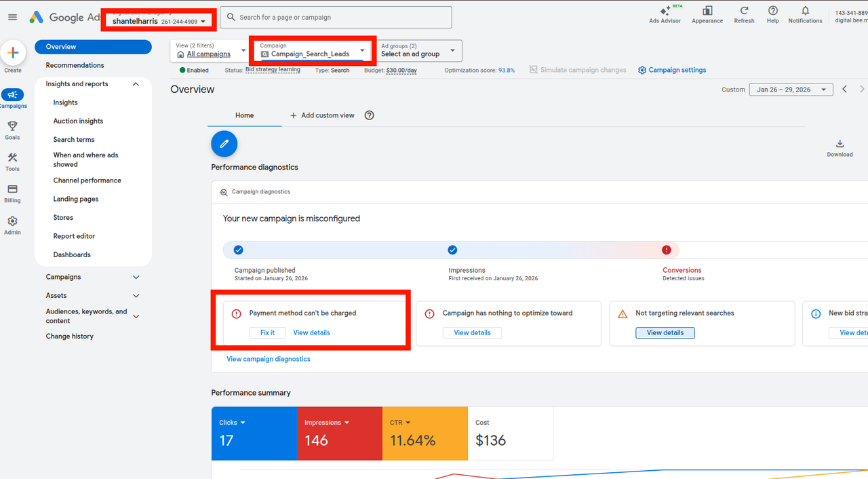Screen dimensions: 868x479
Task: Go to previous date range arrow
Action: click(x=845, y=89)
